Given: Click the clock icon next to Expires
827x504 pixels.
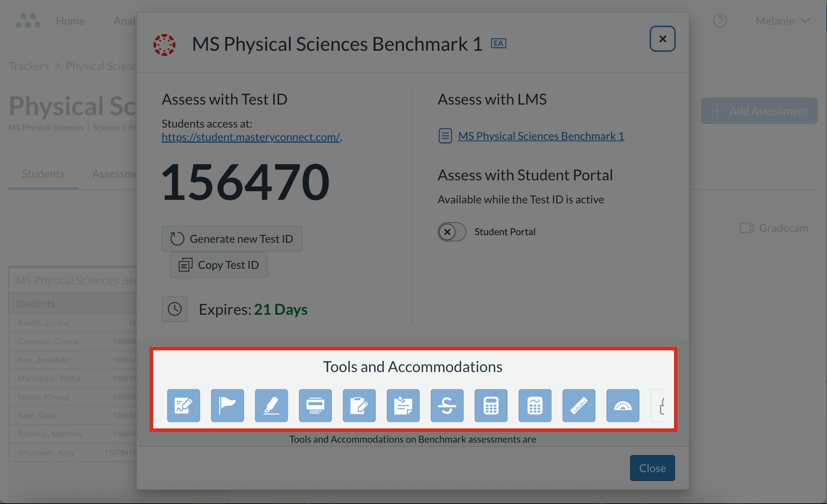Looking at the screenshot, I should click(175, 309).
